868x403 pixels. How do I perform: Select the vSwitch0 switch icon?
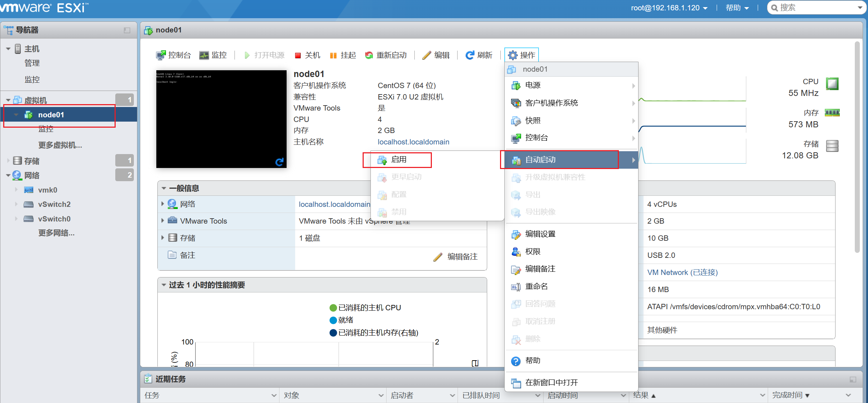pyautogui.click(x=29, y=219)
